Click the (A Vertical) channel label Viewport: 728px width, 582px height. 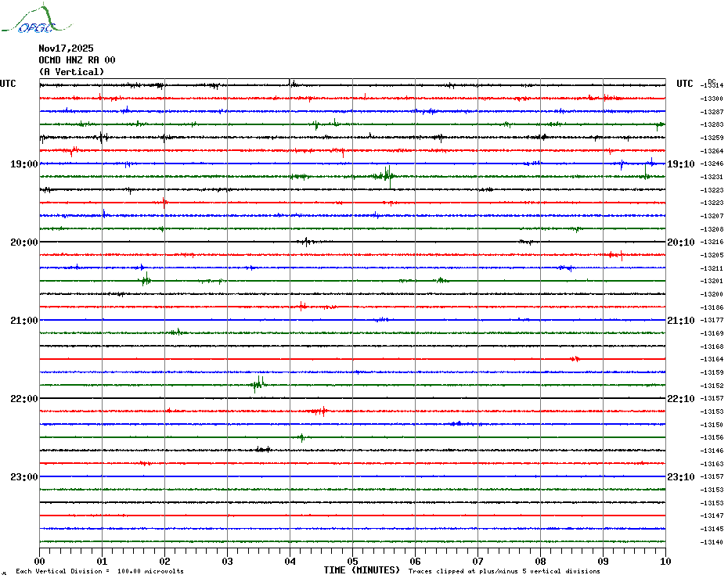click(71, 72)
